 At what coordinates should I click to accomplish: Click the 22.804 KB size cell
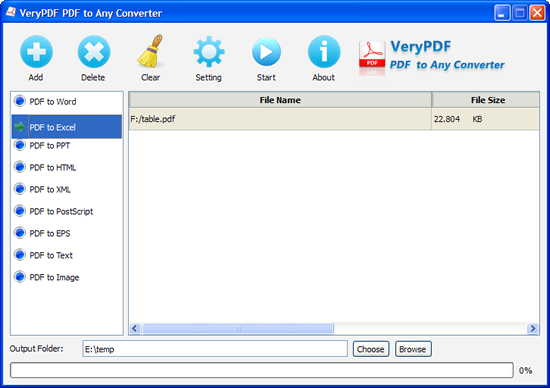click(485, 119)
